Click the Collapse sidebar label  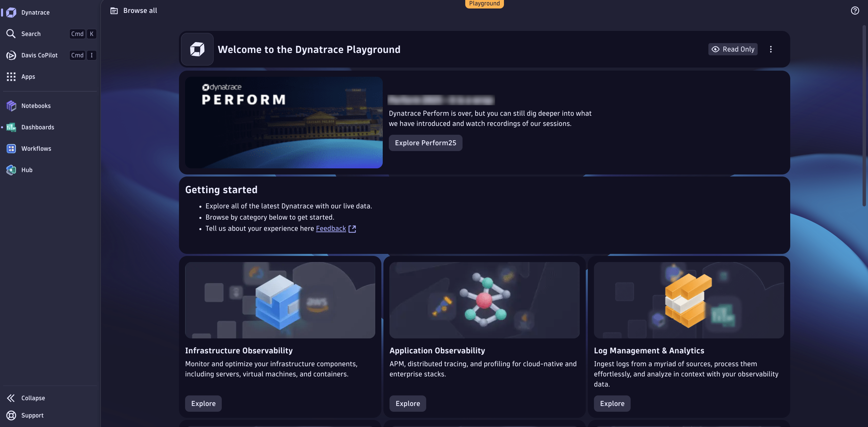[x=33, y=398]
